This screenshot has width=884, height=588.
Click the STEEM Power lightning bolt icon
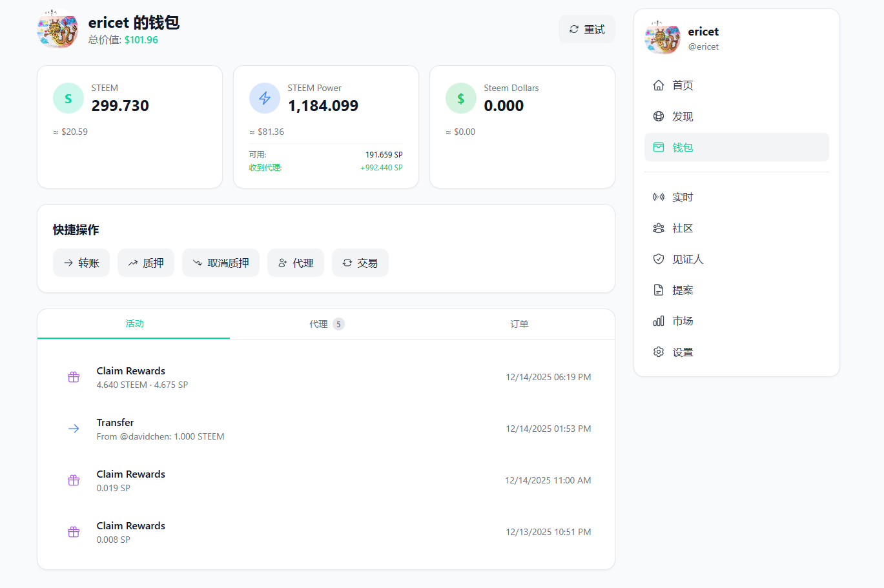[x=265, y=98]
